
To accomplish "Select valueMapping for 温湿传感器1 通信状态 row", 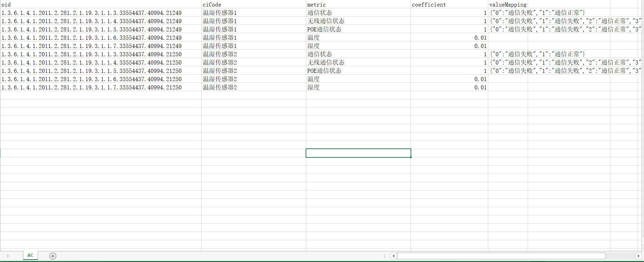I will [x=508, y=13].
